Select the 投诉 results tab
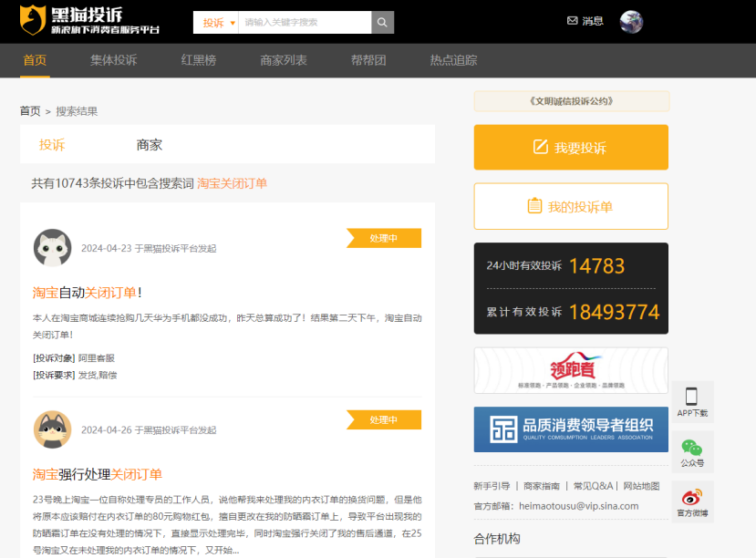Viewport: 756px width, 558px height. click(x=52, y=145)
